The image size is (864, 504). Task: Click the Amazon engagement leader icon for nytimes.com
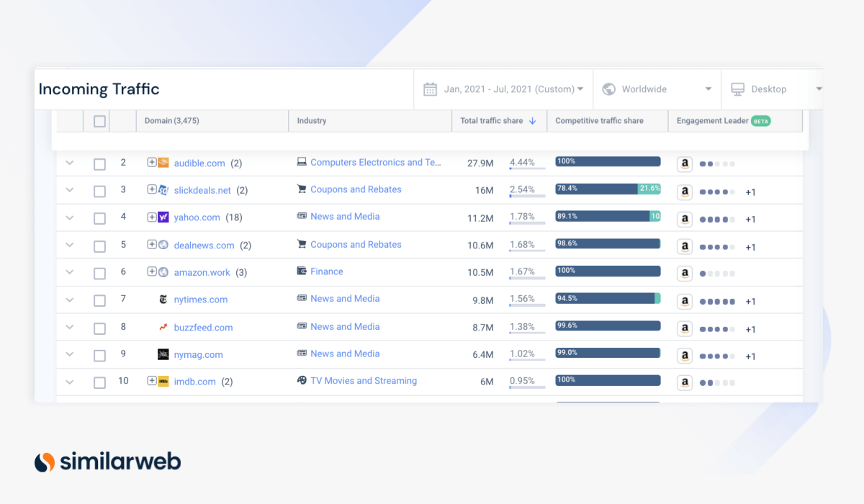pos(685,301)
